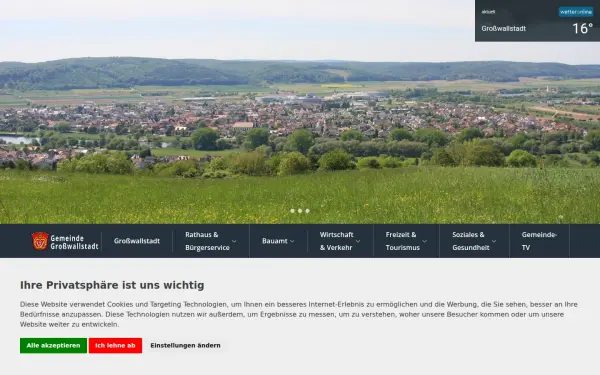
Task: Open the Soziales & Gesundheit menu
Action: point(471,241)
